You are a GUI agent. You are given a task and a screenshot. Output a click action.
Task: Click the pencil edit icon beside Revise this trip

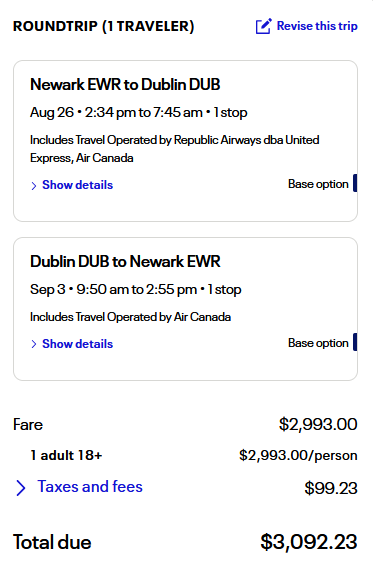click(x=263, y=26)
